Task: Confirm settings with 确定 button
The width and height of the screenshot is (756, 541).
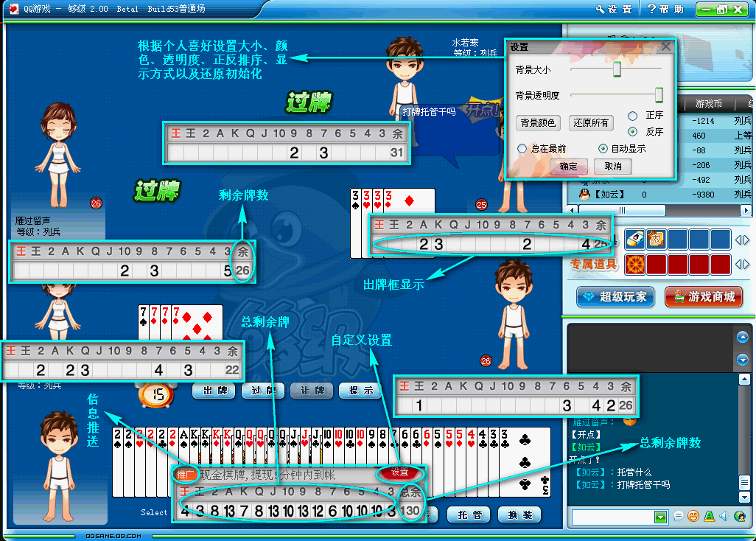Action: 569,167
